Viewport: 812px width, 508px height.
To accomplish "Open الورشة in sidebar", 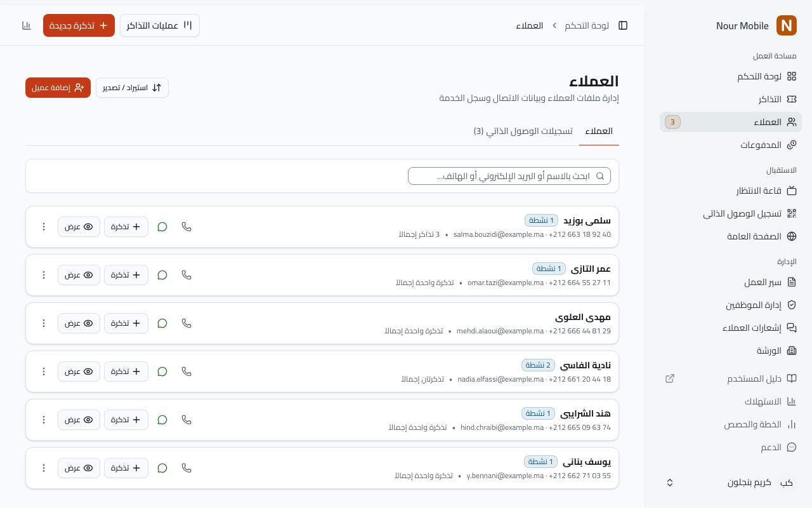I will pos(731,351).
